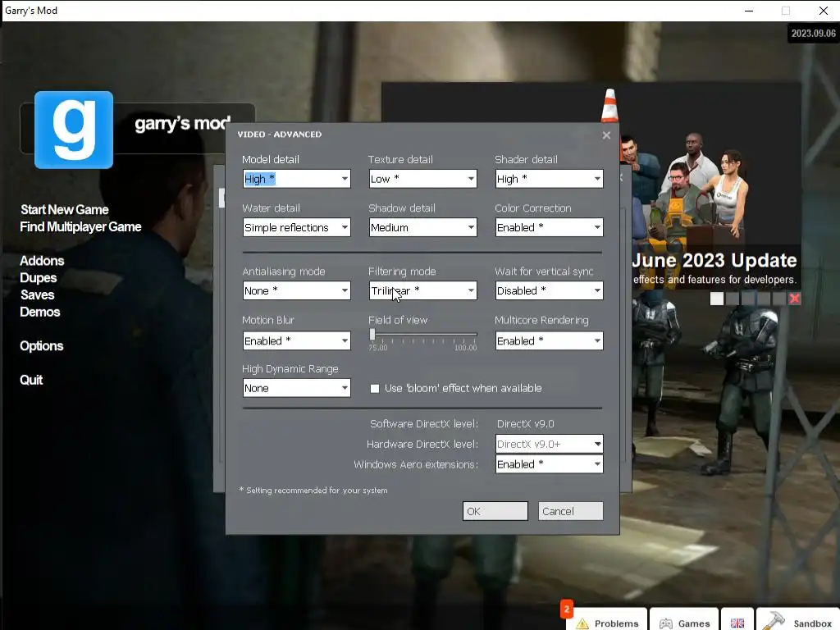Image resolution: width=840 pixels, height=630 pixels.
Task: Open the Water detail dropdown
Action: click(x=297, y=227)
